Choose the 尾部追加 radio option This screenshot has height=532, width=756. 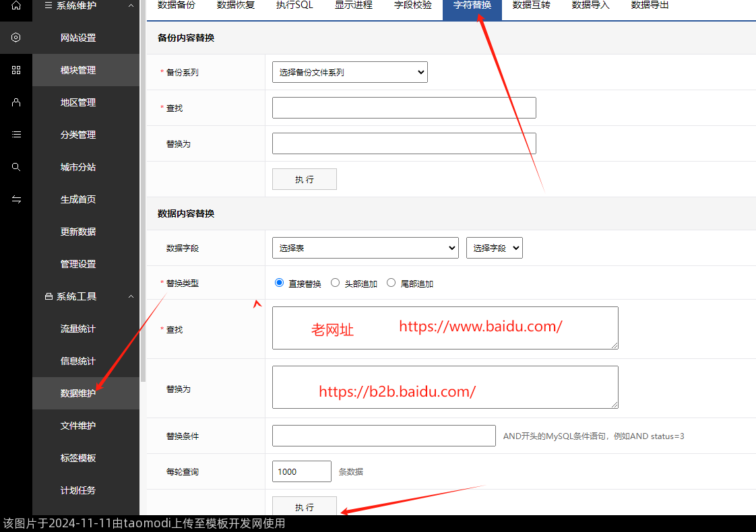pyautogui.click(x=391, y=284)
